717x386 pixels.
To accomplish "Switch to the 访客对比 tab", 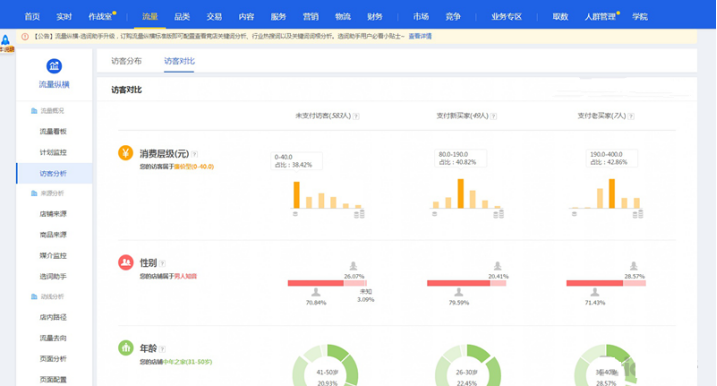I will click(179, 61).
